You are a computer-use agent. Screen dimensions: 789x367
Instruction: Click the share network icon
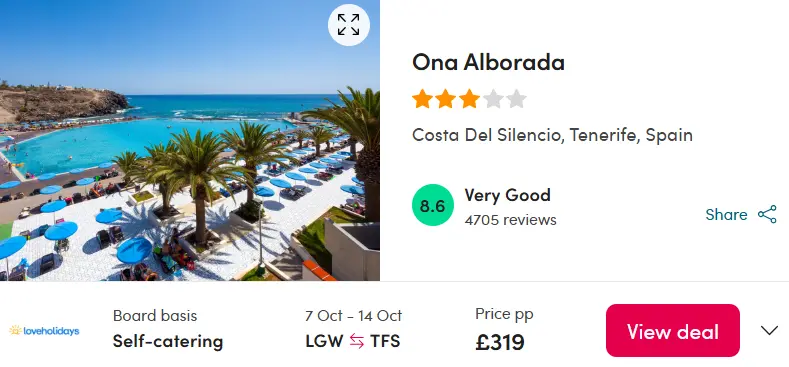tap(767, 214)
